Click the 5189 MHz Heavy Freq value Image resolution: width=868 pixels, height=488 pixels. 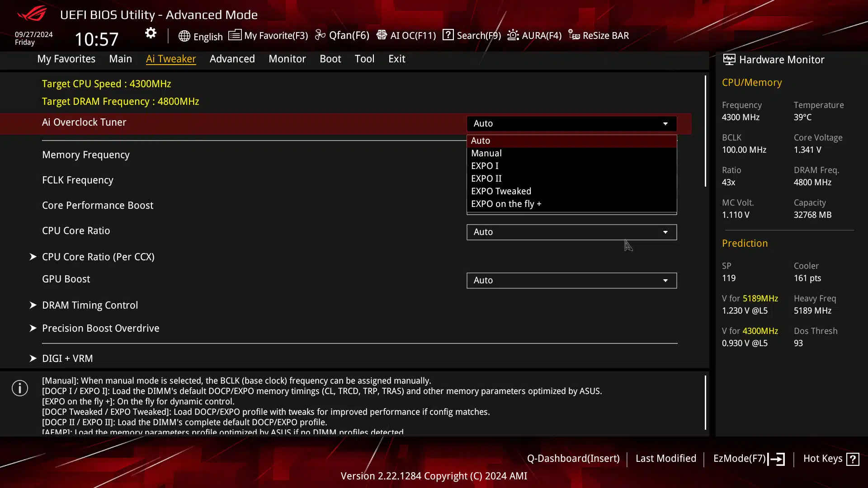pyautogui.click(x=812, y=311)
